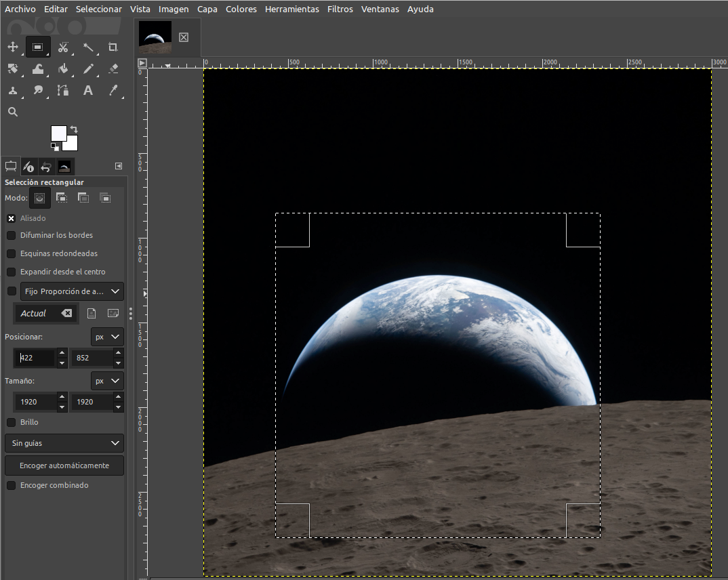Open the Fijo Proporción dropdown
Viewport: 728px width, 580px height.
72,291
